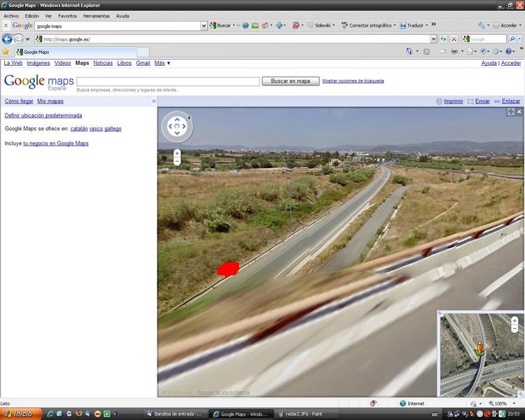The image size is (525, 420).
Task: Open the Favoritos menu
Action: pyautogui.click(x=68, y=15)
